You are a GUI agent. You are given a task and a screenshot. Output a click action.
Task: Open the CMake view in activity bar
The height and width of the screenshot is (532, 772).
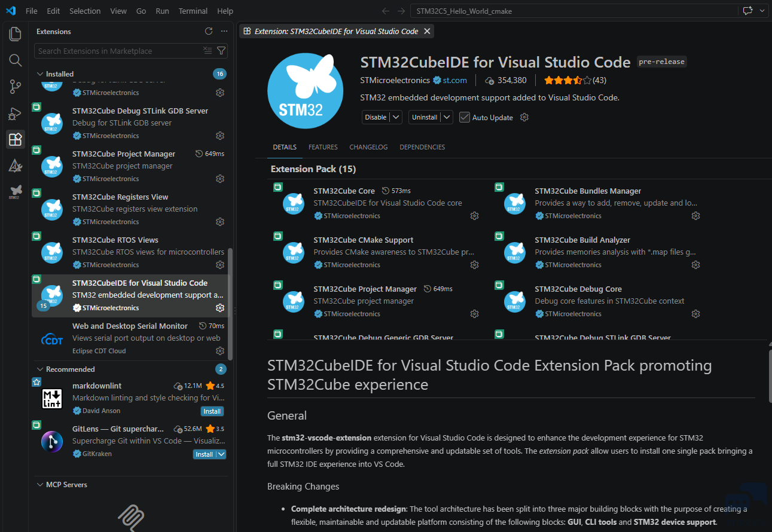tap(16, 166)
